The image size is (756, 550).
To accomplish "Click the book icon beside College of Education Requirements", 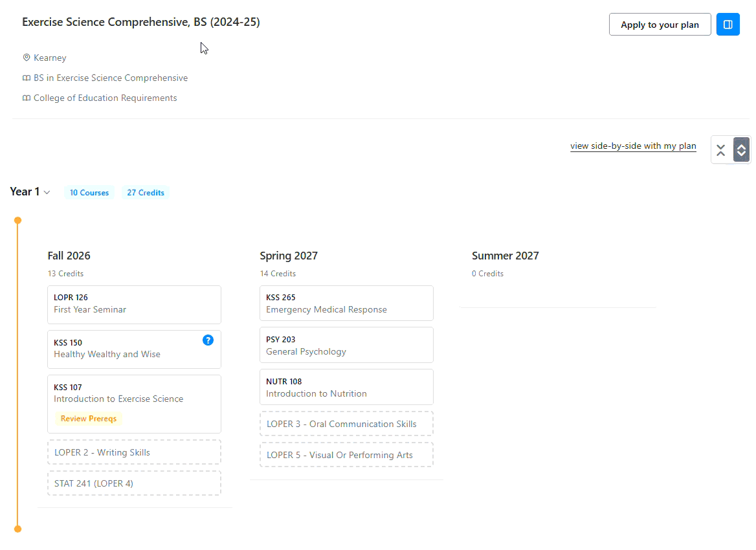I will [x=27, y=98].
